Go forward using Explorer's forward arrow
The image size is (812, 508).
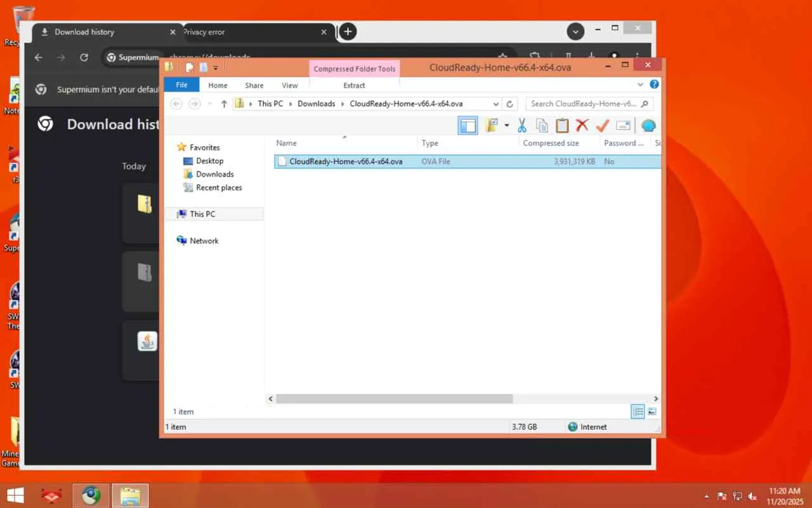(x=195, y=104)
